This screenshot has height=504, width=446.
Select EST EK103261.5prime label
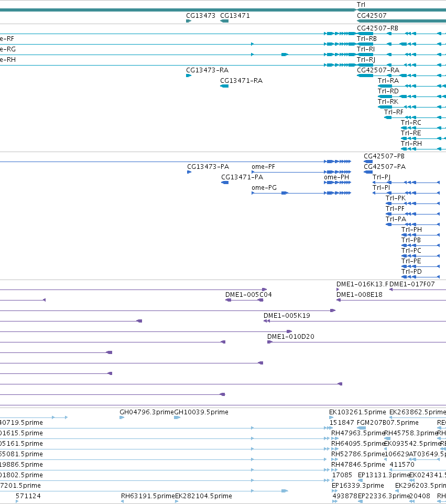tap(357, 412)
